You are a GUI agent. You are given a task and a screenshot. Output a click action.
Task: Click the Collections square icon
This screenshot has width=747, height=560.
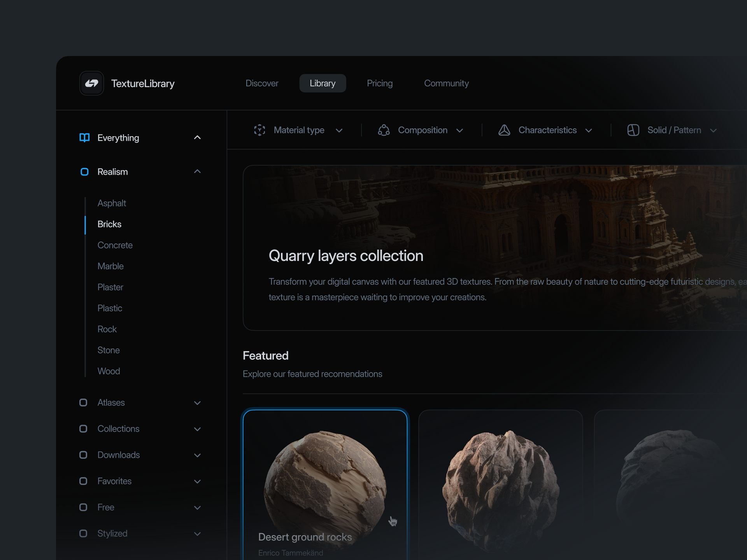pos(83,429)
